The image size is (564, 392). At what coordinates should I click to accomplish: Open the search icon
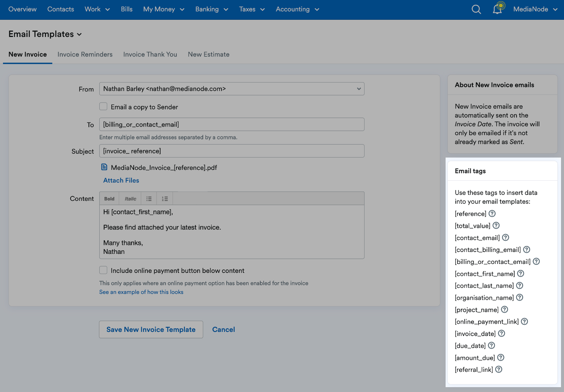pos(476,9)
